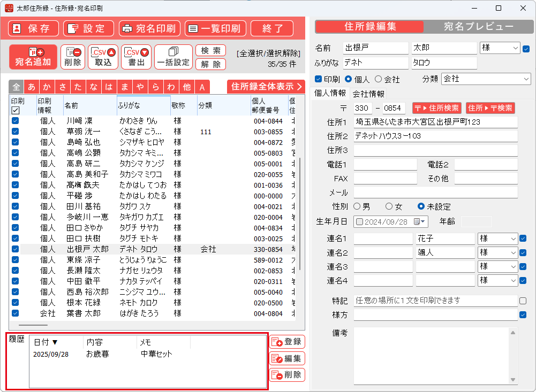Open 設定 settings from the toolbar
The height and width of the screenshot is (392, 536).
coord(88,28)
